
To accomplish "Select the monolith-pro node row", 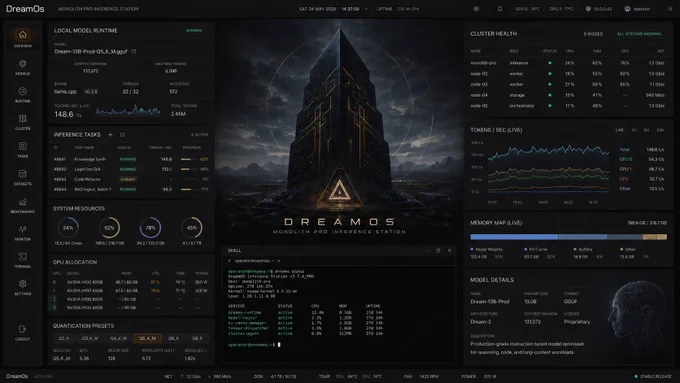I will pyautogui.click(x=567, y=63).
